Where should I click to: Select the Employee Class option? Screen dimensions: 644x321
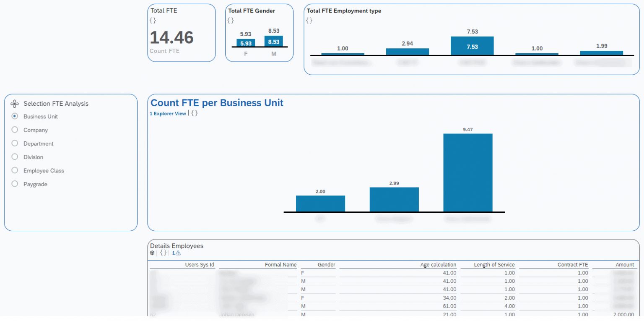pos(15,170)
